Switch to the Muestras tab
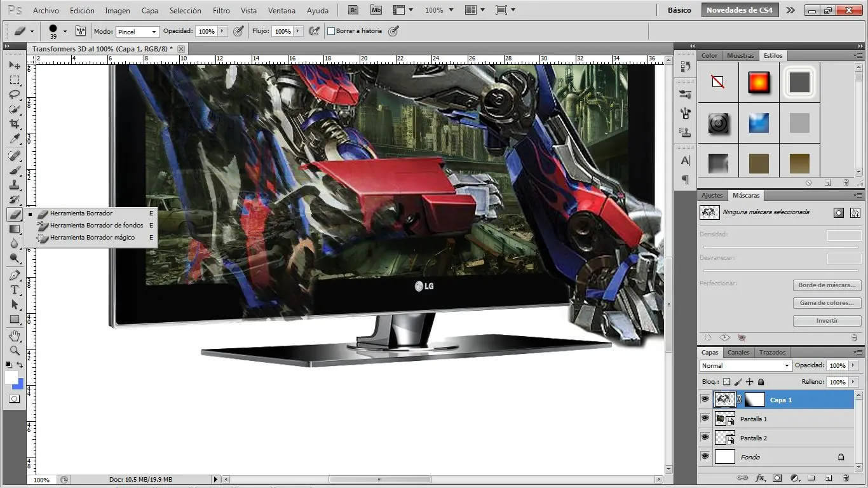 (740, 55)
